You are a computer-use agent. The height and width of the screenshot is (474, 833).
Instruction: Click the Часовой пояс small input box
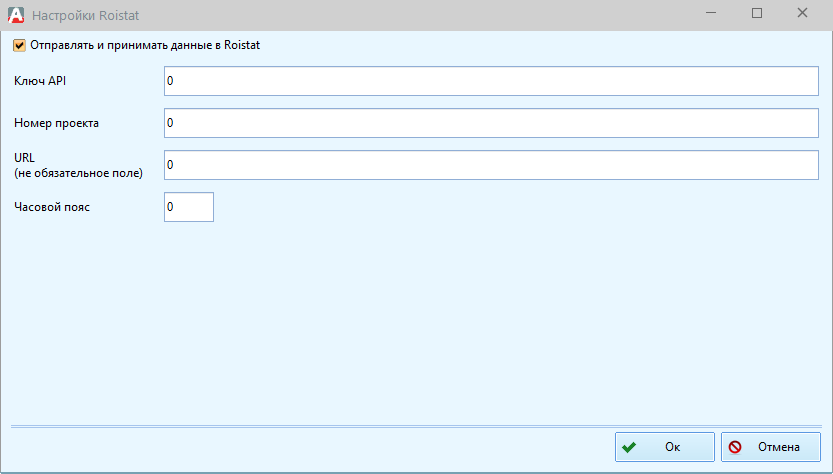tap(189, 207)
